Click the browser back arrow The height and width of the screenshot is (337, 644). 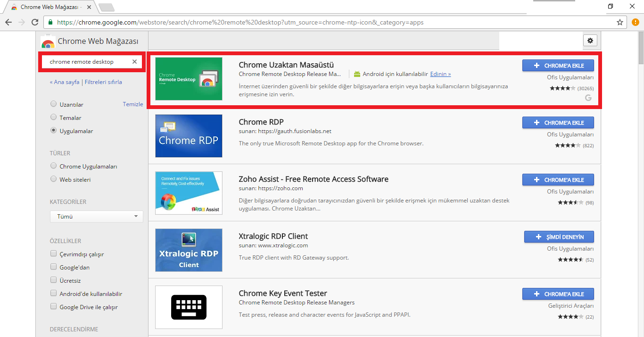coord(8,22)
